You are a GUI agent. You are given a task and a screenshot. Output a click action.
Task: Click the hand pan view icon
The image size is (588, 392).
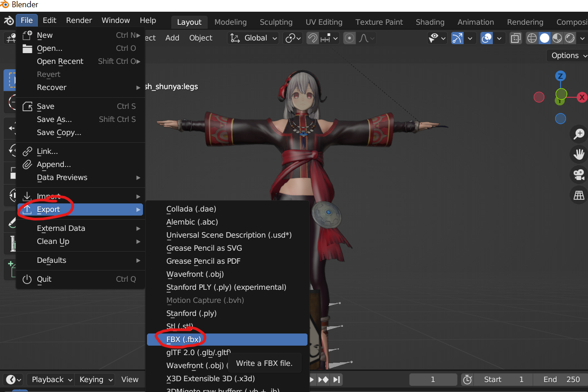(579, 154)
